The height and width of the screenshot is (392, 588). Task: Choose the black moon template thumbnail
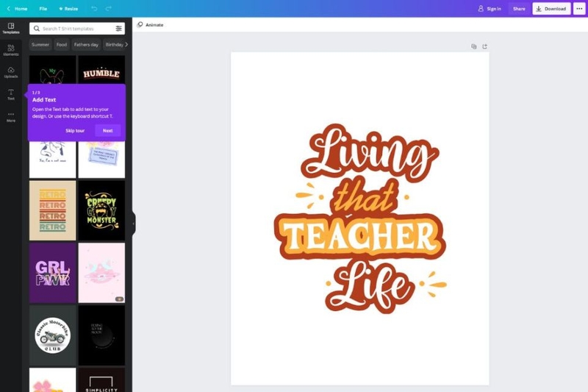click(101, 335)
